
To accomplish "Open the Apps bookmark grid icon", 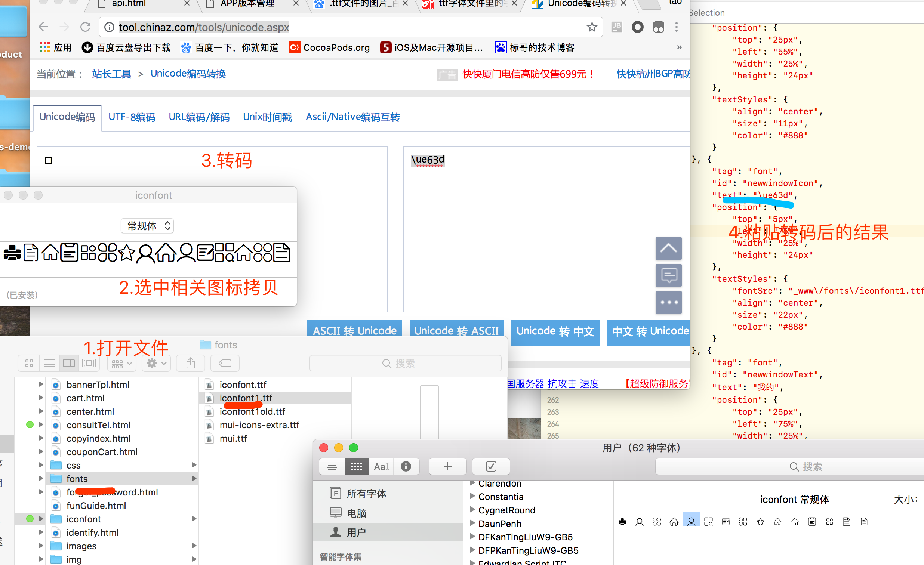I will (44, 47).
